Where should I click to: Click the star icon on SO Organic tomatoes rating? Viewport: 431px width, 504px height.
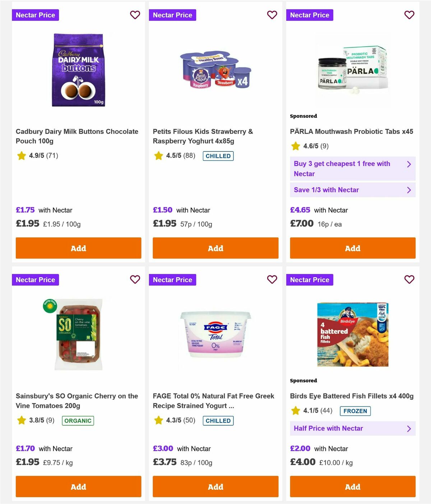21,420
